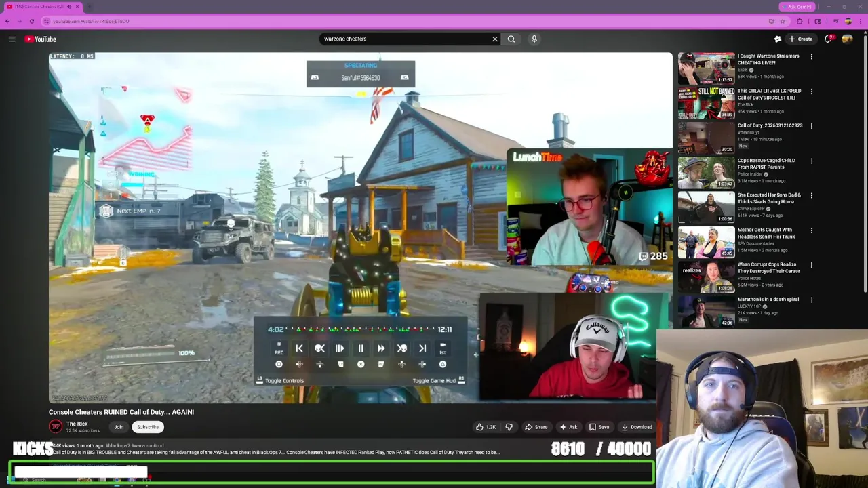The width and height of the screenshot is (868, 488).
Task: Reload the page with the refresh icon
Action: point(32,21)
